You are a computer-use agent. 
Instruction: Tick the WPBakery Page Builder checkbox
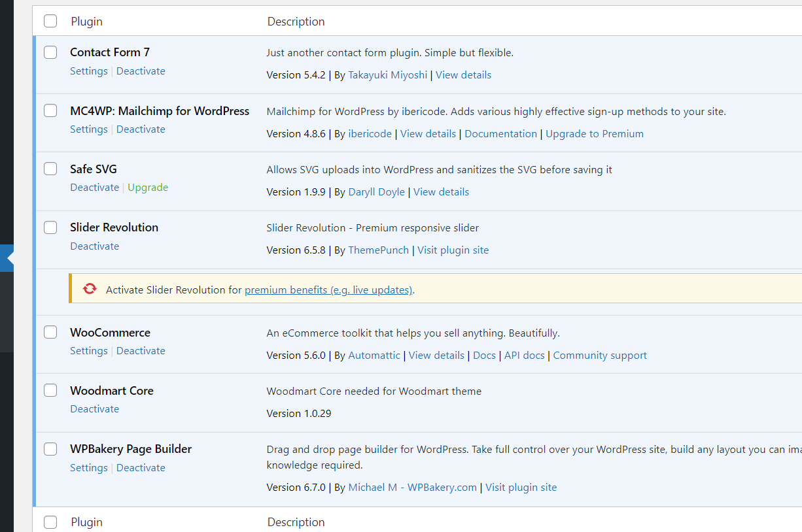click(50, 449)
